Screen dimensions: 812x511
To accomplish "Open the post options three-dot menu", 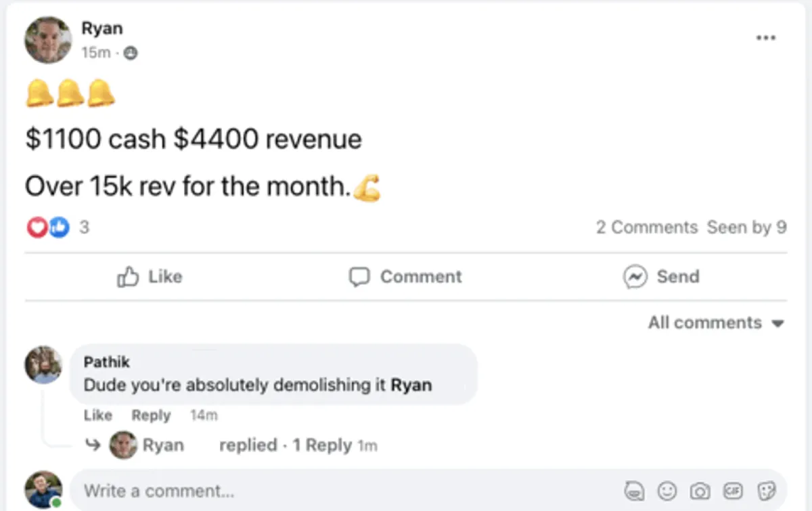I will pos(765,38).
